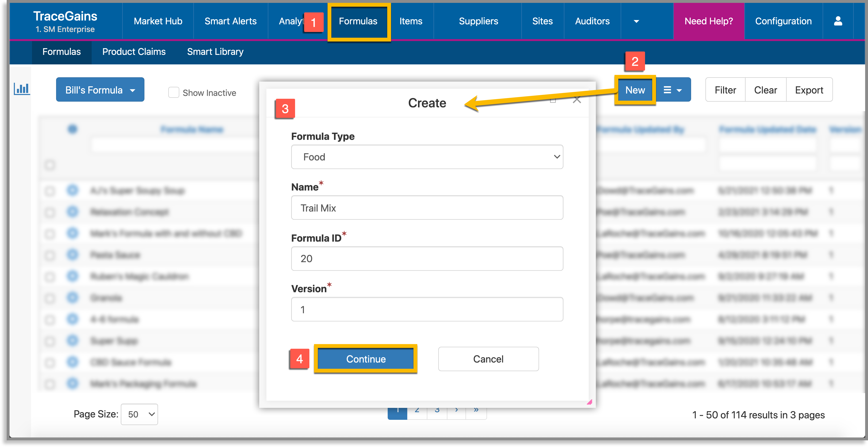Close the Create dialog with X
The image size is (868, 447).
[x=577, y=100]
